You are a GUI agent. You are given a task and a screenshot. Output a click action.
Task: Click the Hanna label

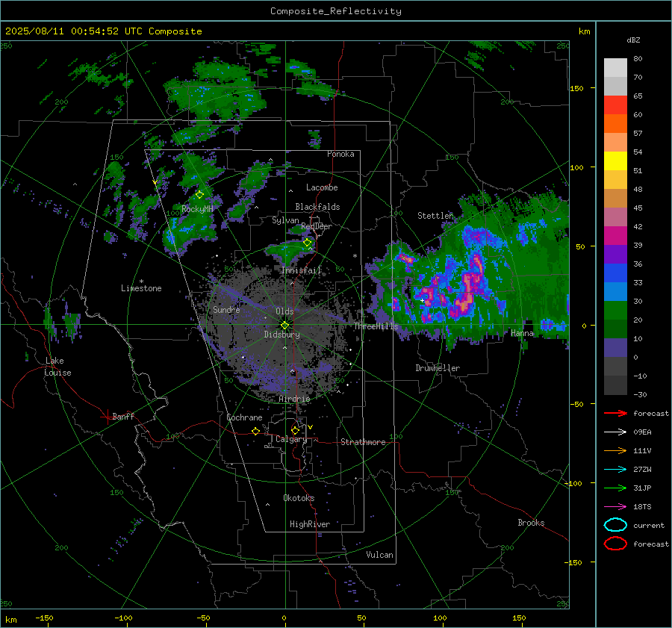pos(522,333)
